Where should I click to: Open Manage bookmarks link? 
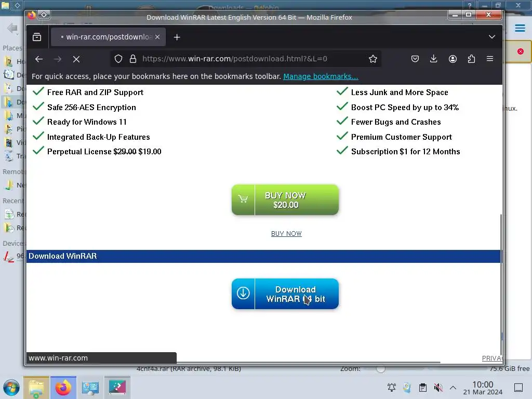pyautogui.click(x=321, y=76)
